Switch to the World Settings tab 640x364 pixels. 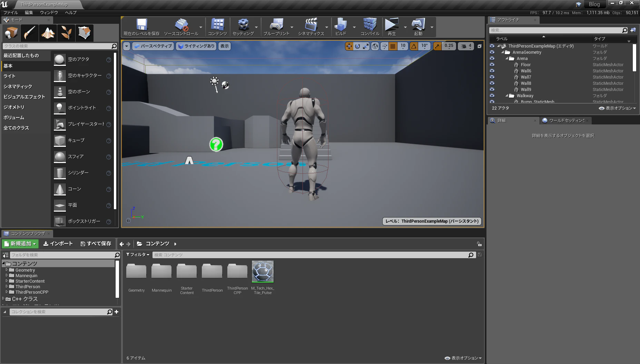(566, 120)
